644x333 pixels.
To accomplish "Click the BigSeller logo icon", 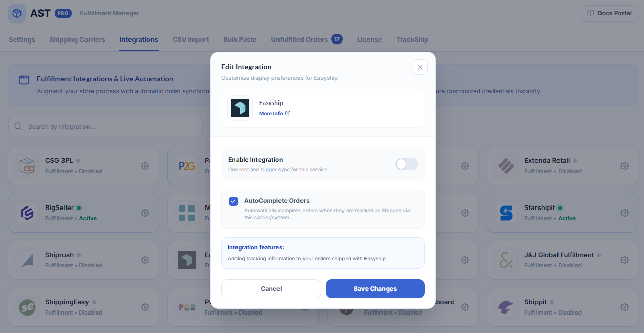I will click(27, 213).
